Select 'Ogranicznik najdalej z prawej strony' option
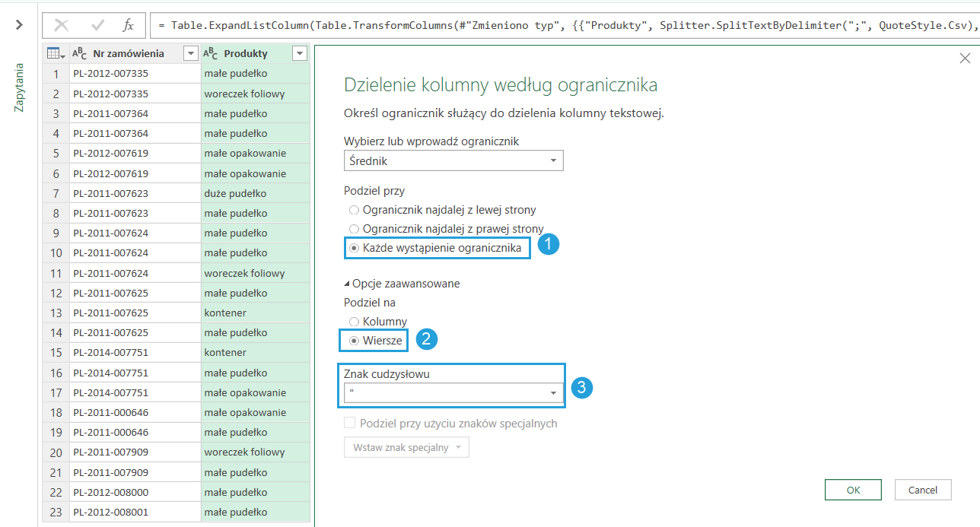 [353, 229]
